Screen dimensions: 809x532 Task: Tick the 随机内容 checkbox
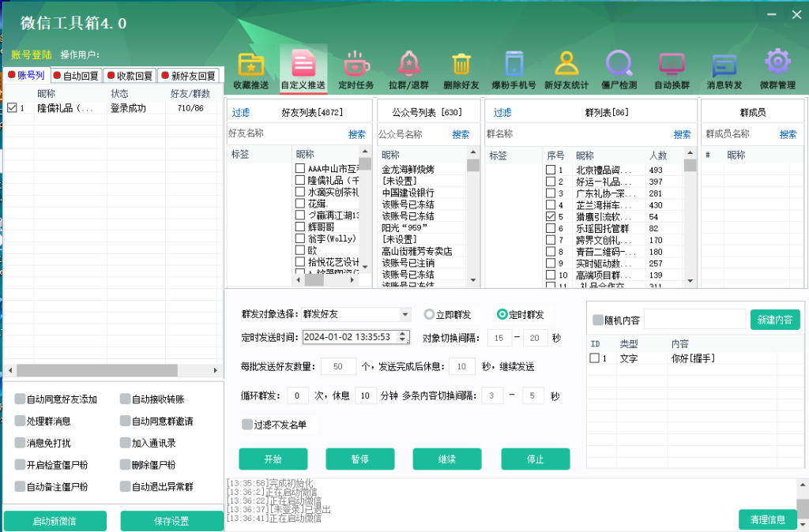tap(598, 320)
